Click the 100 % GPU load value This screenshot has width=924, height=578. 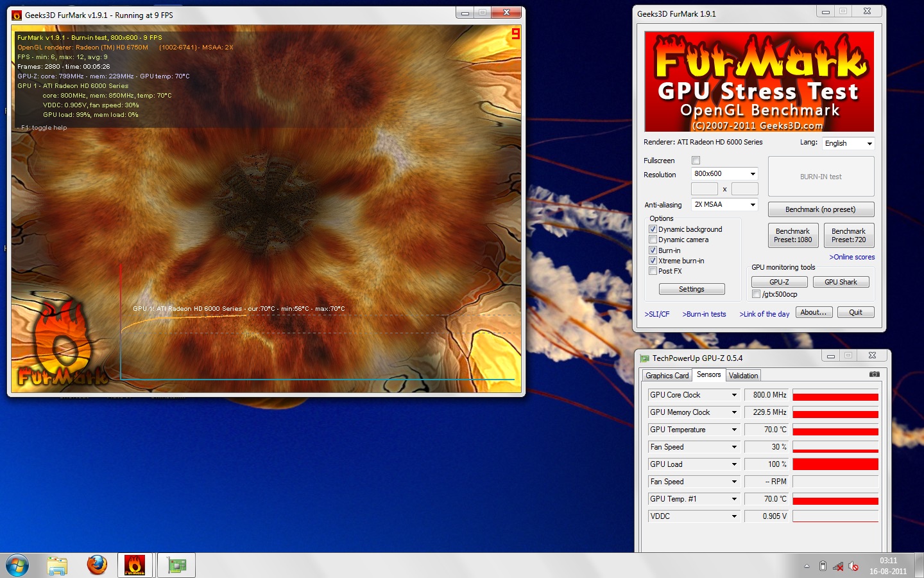pyautogui.click(x=766, y=464)
